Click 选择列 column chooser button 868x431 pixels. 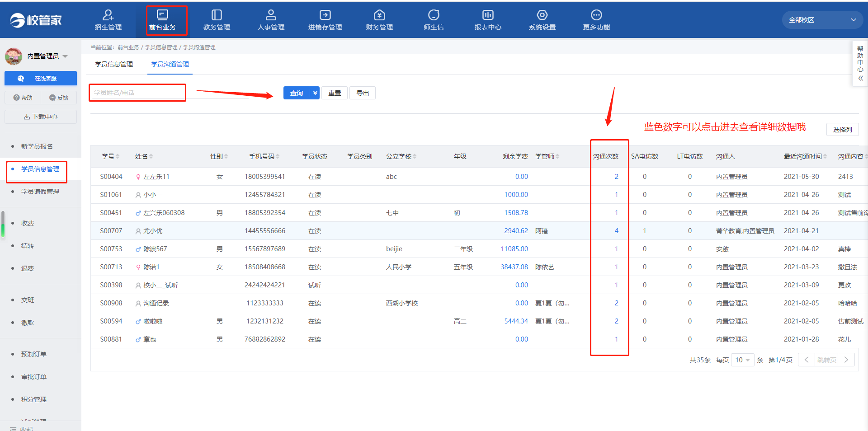click(x=842, y=129)
